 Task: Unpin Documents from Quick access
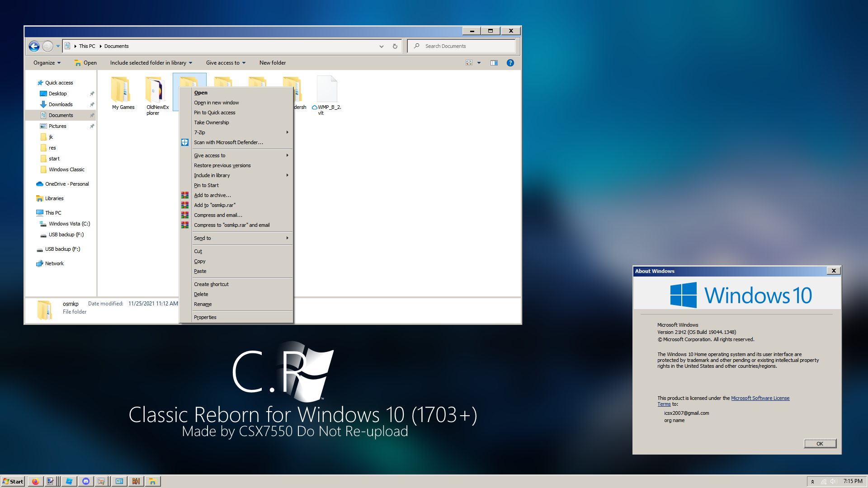click(92, 115)
